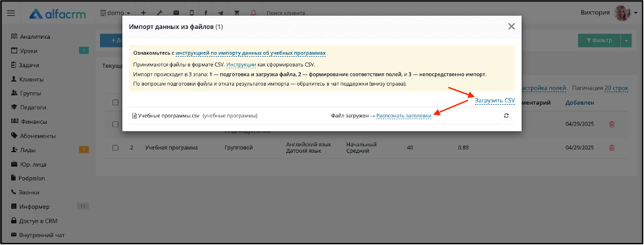Click the Английский язык cell text
Screen dimensions: 644x245
point(309,144)
